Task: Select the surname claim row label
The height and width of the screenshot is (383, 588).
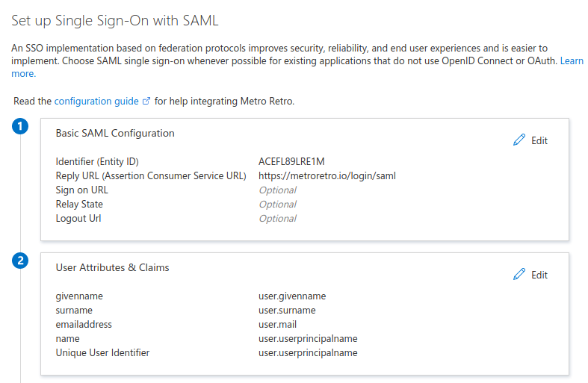Action: pyautogui.click(x=74, y=311)
